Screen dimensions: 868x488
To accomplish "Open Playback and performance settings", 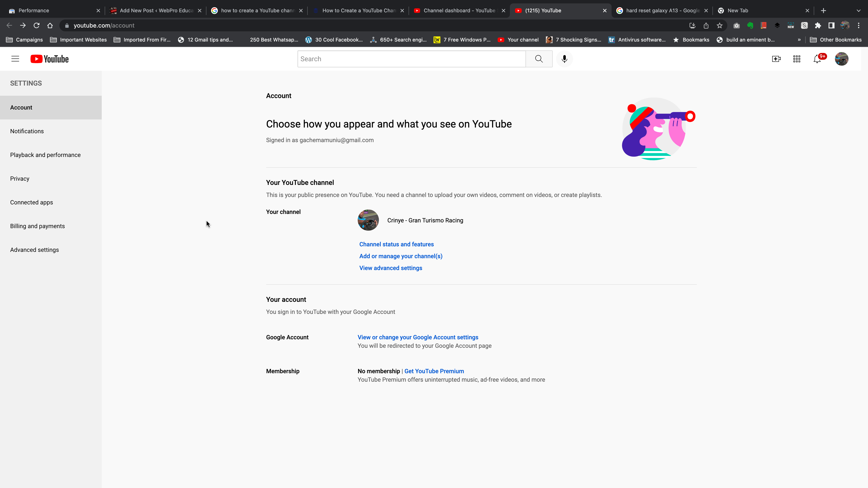I will point(51,155).
